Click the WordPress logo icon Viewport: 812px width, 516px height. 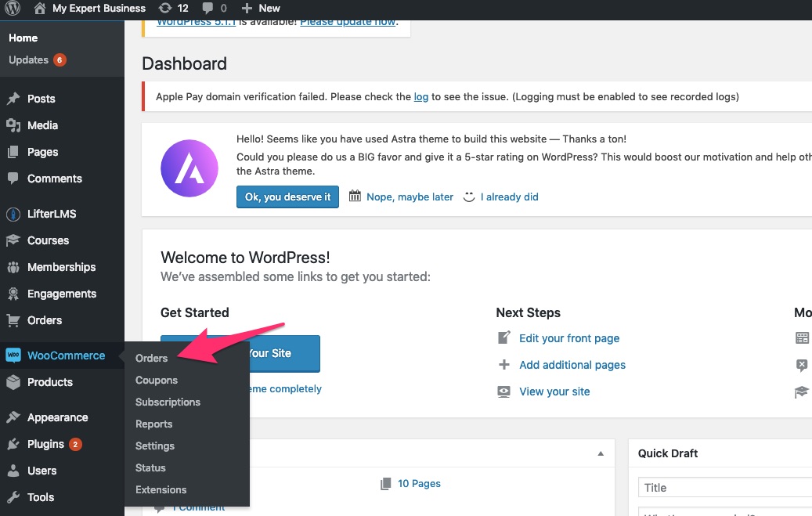click(x=13, y=9)
